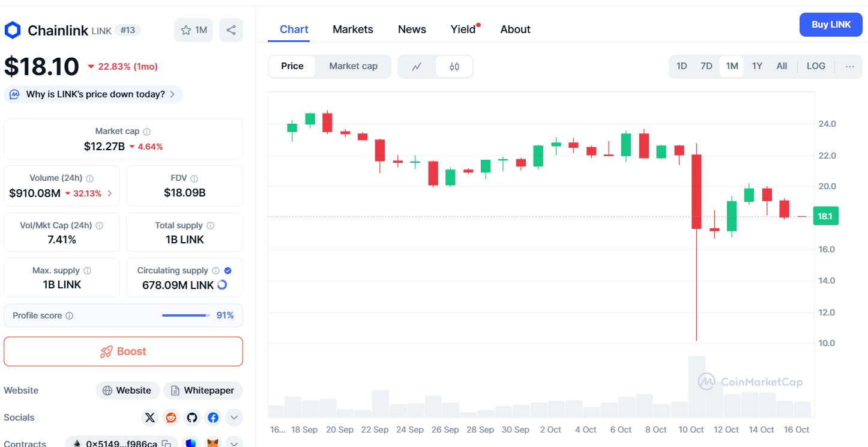The height and width of the screenshot is (447, 868).
Task: Open Chainlink's GitHub repository icon
Action: [192, 418]
